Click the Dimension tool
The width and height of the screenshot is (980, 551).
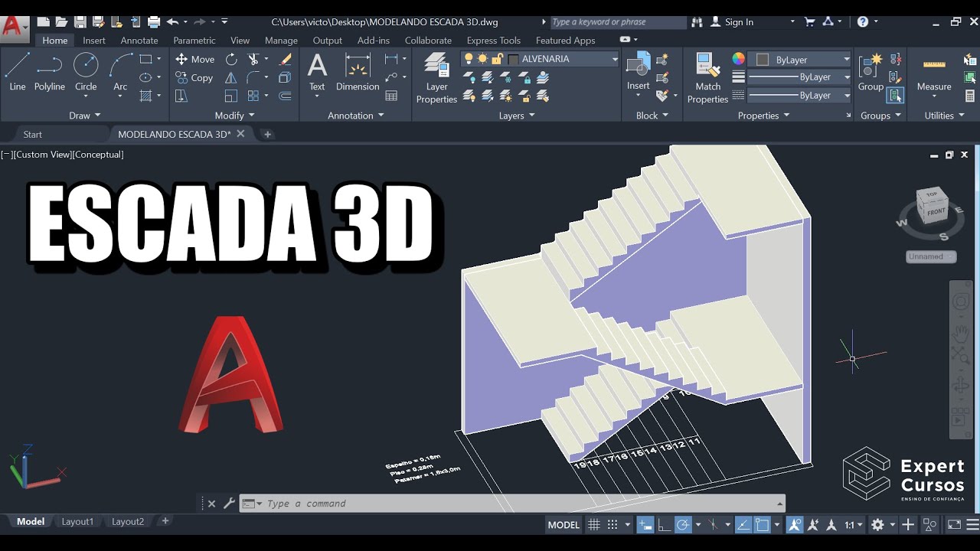pos(358,72)
